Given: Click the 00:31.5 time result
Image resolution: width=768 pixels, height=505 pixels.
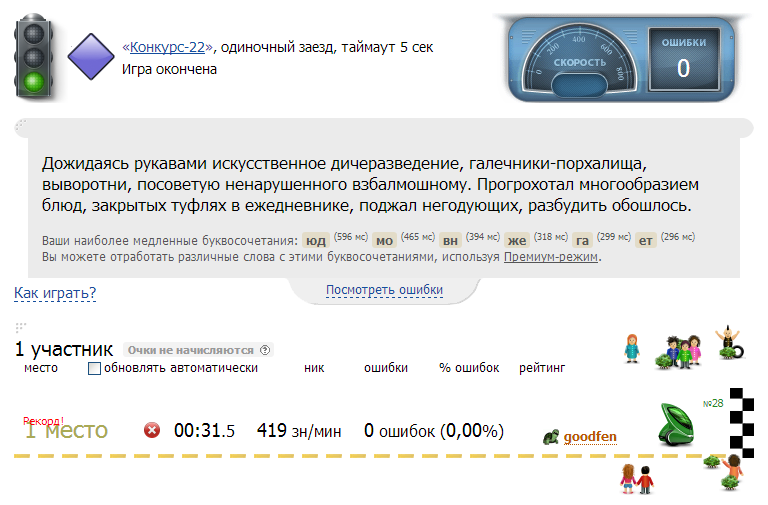Looking at the screenshot, I should click(204, 431).
